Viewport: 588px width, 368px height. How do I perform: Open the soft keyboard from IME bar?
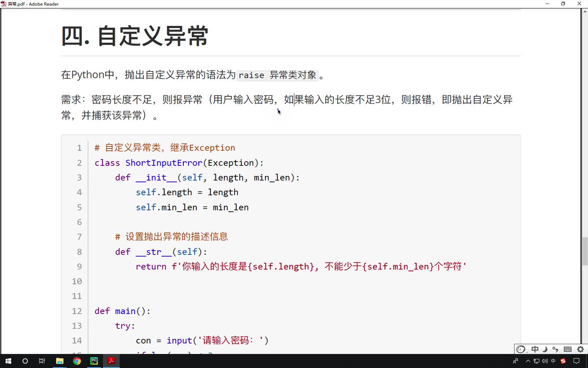pos(568,349)
